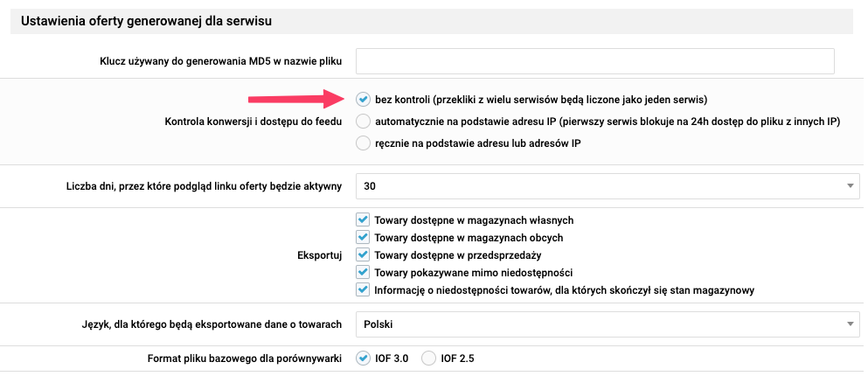Click 'Liczba dni, przez które podgląd' label
This screenshot has width=868, height=376.
click(204, 186)
